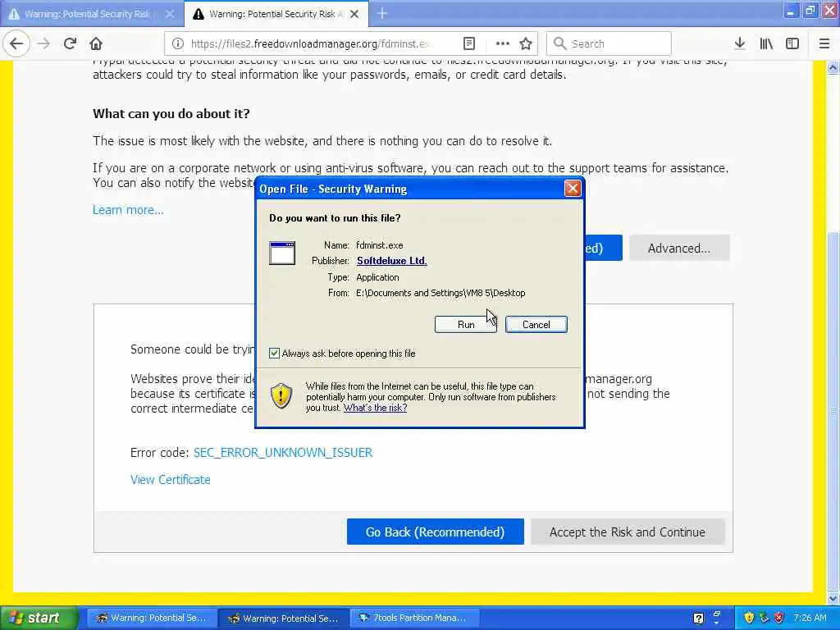The image size is (840, 630).
Task: Open the Firefox home page icon
Action: coord(96,43)
